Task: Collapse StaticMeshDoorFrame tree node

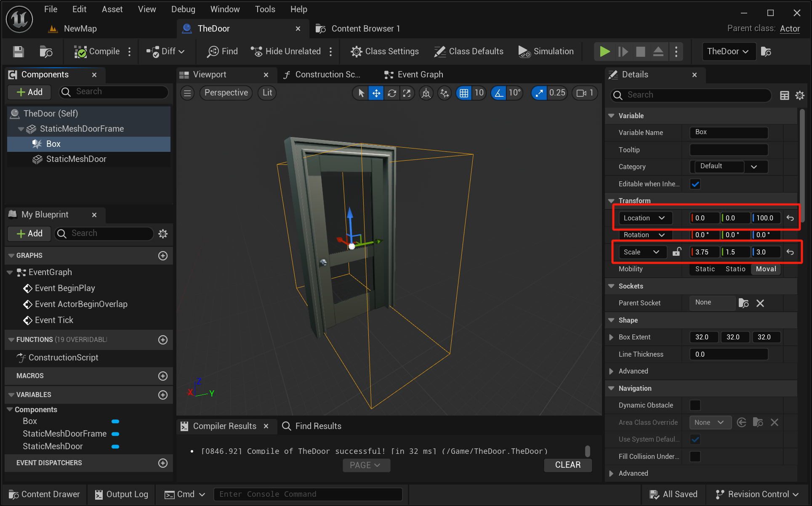Action: click(21, 129)
